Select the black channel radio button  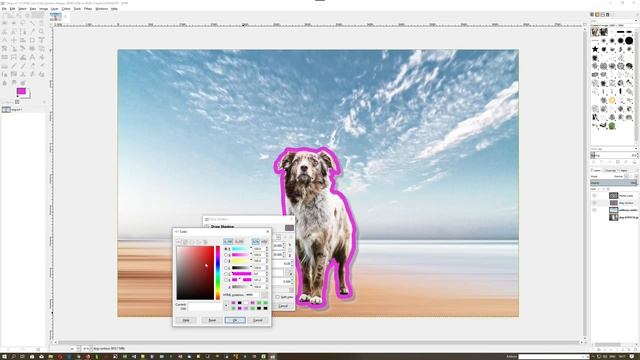pos(226,268)
